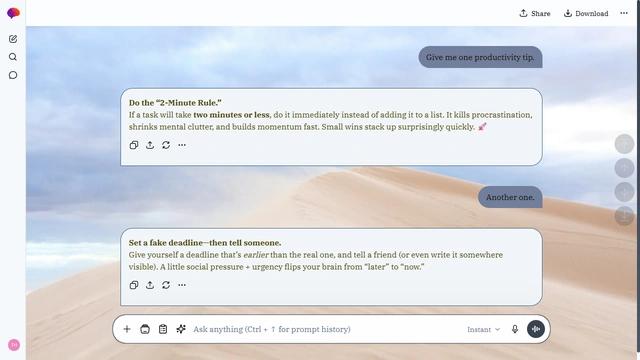Click the 'Give me one productivity tip.' message
Image resolution: width=640 pixels, height=360 pixels.
click(x=480, y=57)
